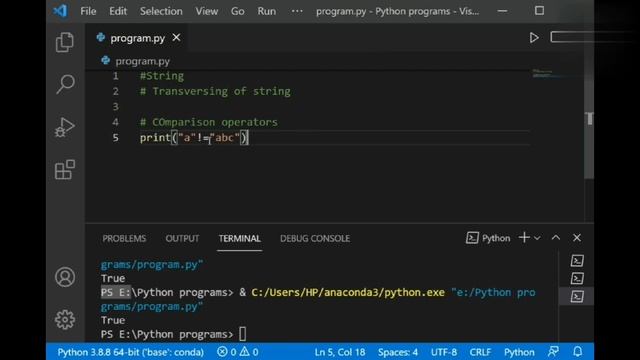Viewport: 640px width, 360px height.
Task: Click the terminal prompt input area
Action: (242, 334)
